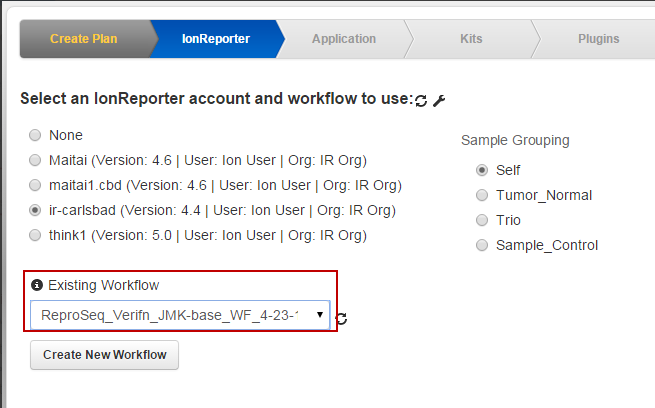This screenshot has height=408, width=655.
Task: Click the info icon next to Existing Workflow
Action: (x=38, y=285)
